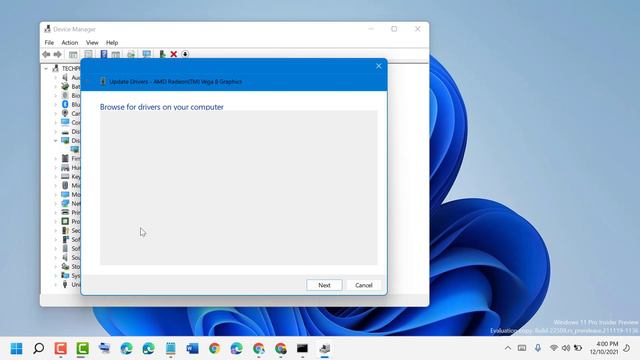Image resolution: width=640 pixels, height=360 pixels.
Task: Open taskbar Search
Action: pos(38,349)
